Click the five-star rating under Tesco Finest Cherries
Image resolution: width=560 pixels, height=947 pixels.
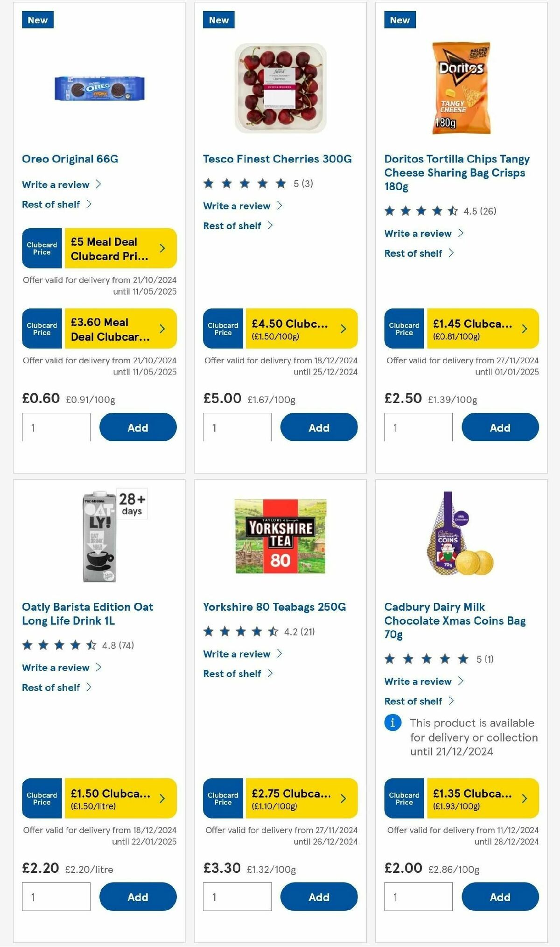pyautogui.click(x=243, y=183)
